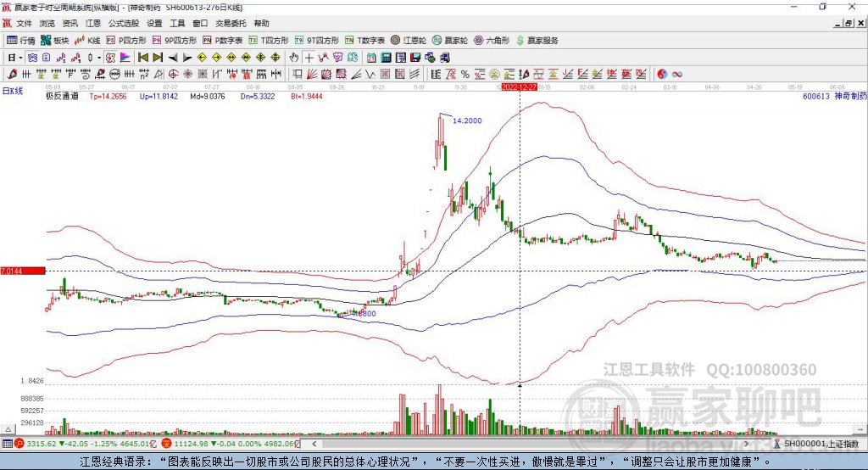Image resolution: width=868 pixels, height=470 pixels.
Task: Click the save diskette icon
Action: [x=415, y=58]
